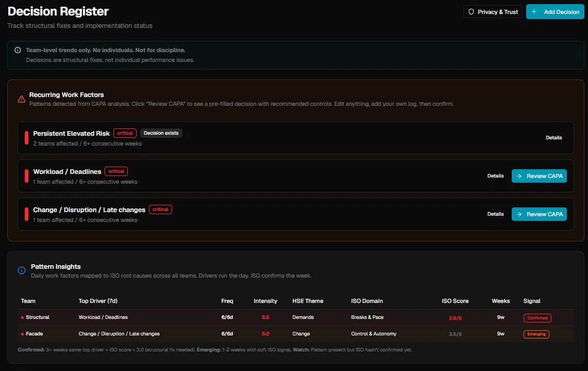Click the shield icon in Privacy & Trust
Image resolution: width=588 pixels, height=371 pixels.
pos(471,12)
